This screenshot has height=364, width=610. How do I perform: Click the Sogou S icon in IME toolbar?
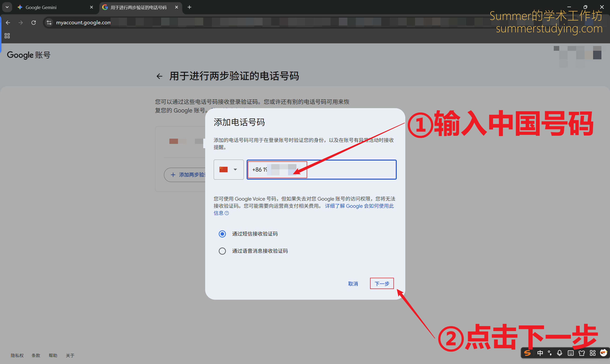527,353
